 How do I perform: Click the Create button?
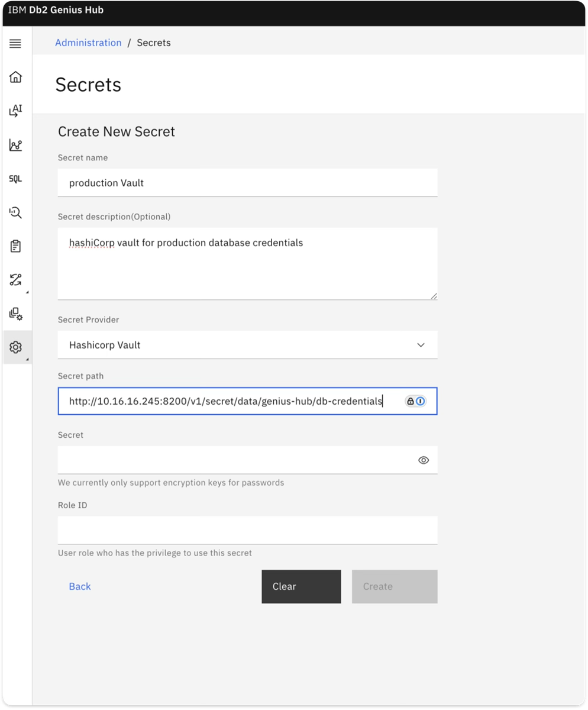coord(395,586)
